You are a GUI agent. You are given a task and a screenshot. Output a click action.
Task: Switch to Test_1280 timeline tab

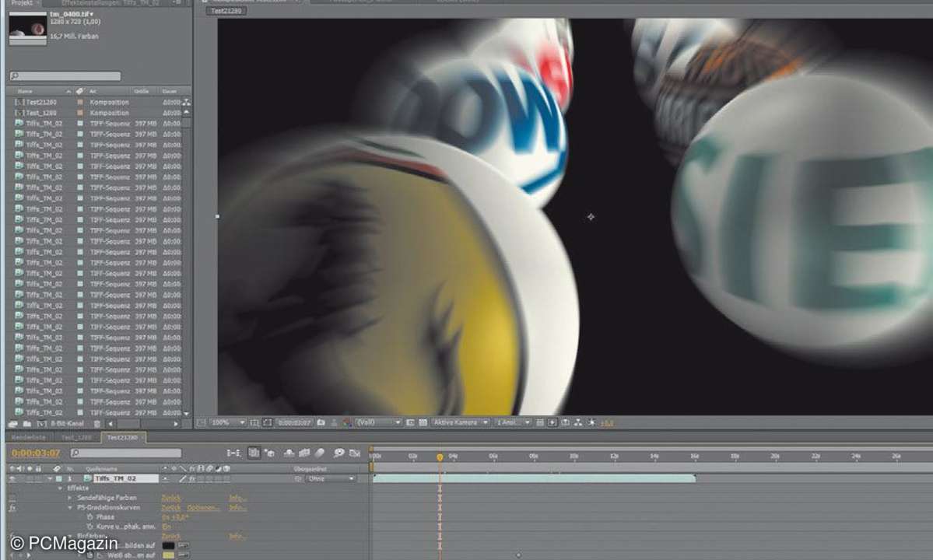click(x=77, y=438)
